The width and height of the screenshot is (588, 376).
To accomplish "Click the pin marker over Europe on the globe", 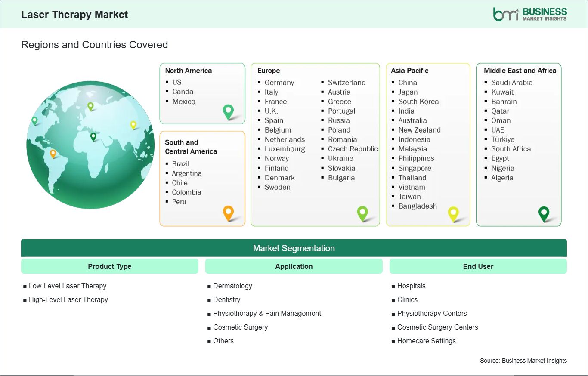I will pos(91,105).
